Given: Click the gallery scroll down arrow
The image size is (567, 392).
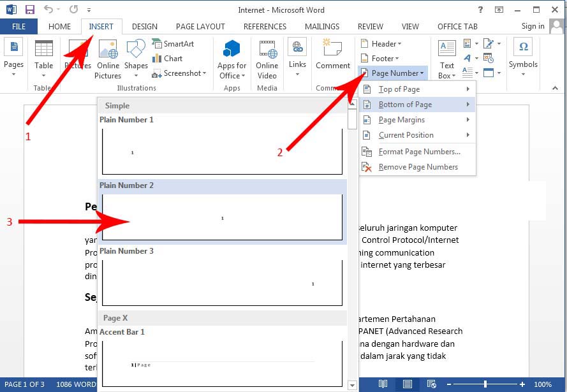Looking at the screenshot, I should point(352,386).
